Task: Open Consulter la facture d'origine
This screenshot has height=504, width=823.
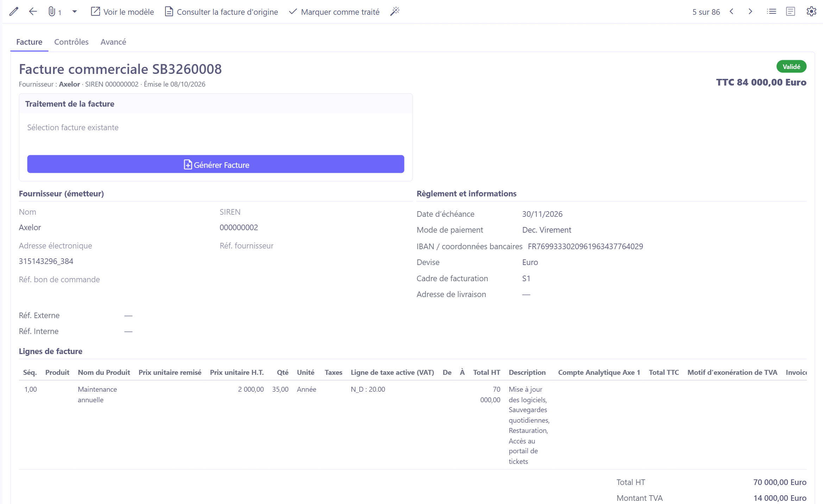Action: point(221,12)
